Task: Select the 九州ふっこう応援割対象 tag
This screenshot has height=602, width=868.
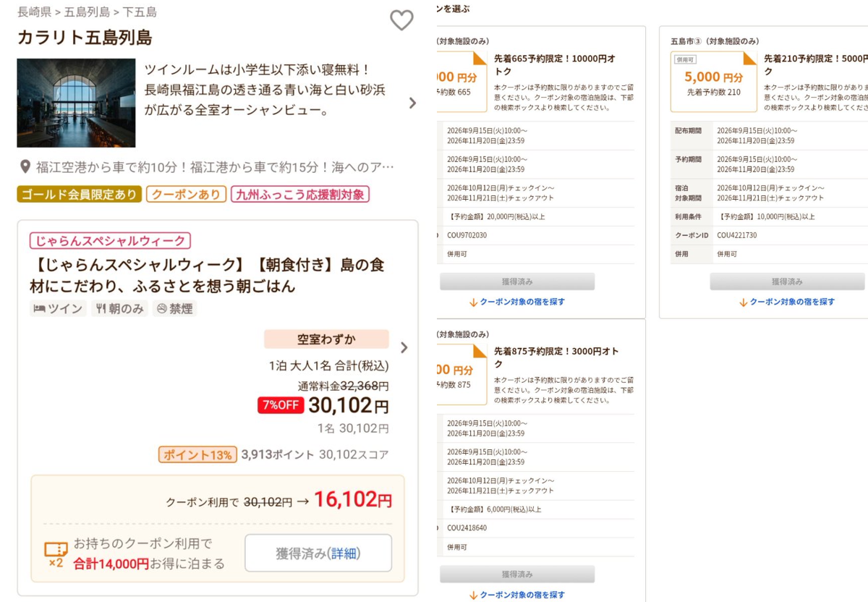Action: (x=299, y=194)
